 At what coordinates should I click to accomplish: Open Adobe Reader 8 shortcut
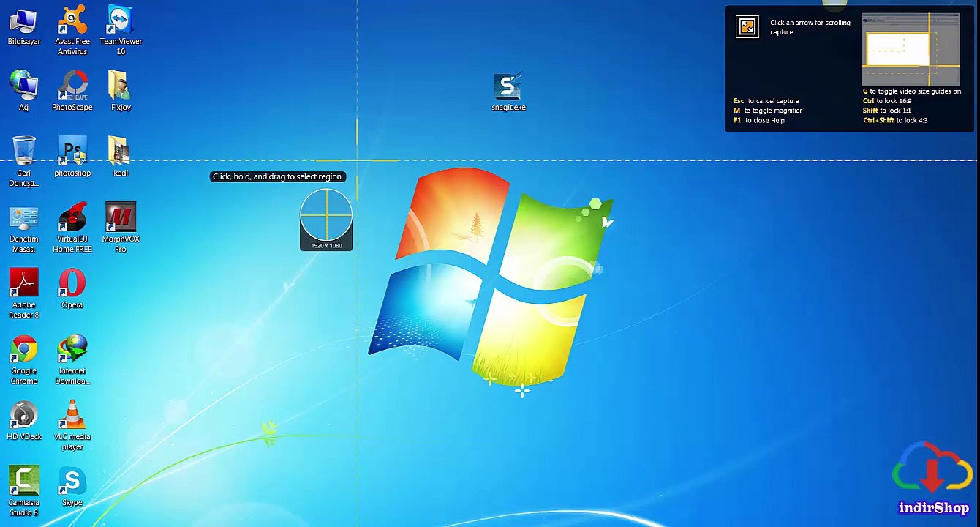24,294
